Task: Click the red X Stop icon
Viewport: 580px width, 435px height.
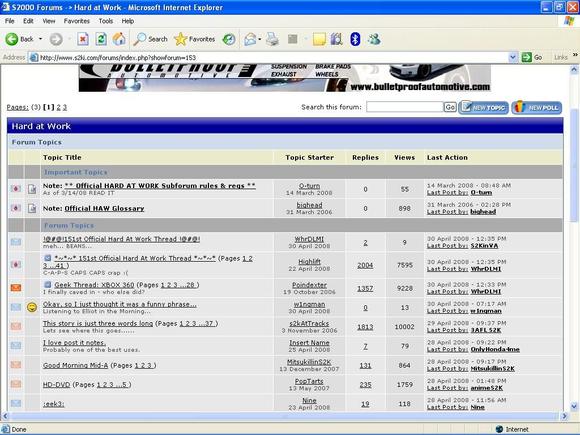Action: tap(83, 39)
